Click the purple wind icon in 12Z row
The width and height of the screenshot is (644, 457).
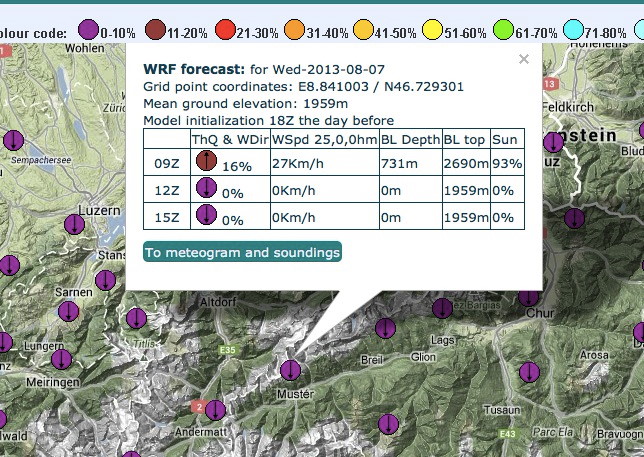(206, 188)
